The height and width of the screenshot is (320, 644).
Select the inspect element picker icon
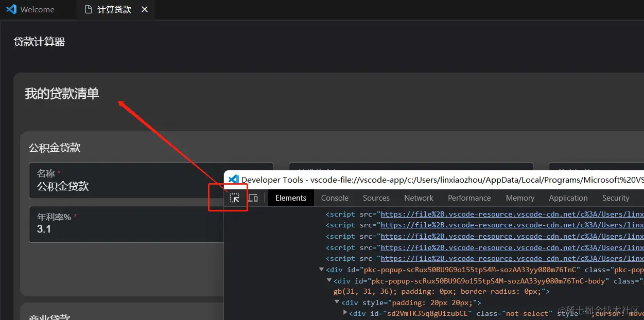point(234,198)
